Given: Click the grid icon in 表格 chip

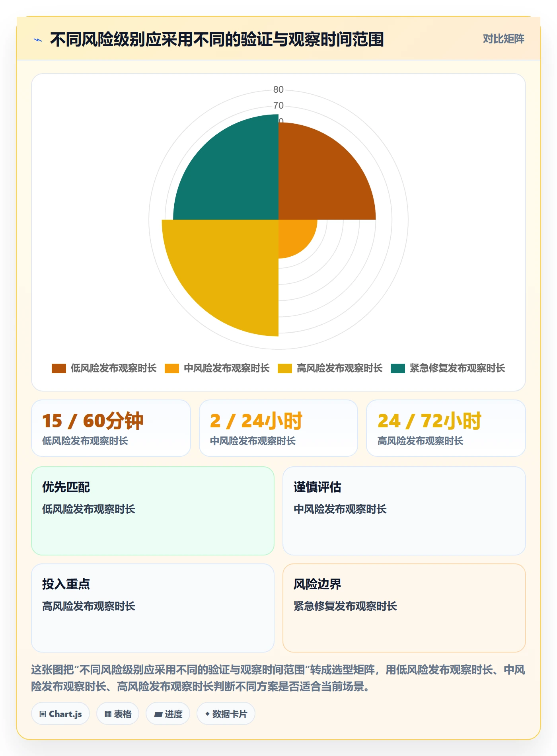Looking at the screenshot, I should pos(108,714).
